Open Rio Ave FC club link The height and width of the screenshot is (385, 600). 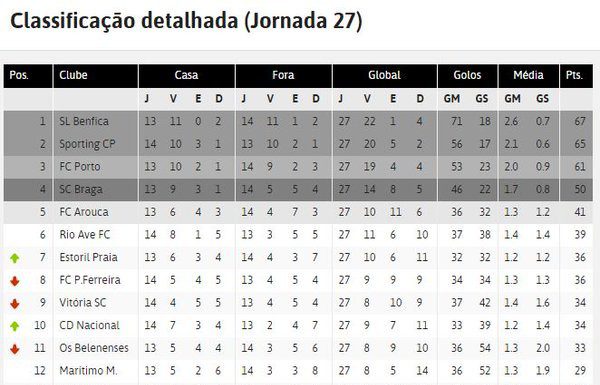[85, 235]
